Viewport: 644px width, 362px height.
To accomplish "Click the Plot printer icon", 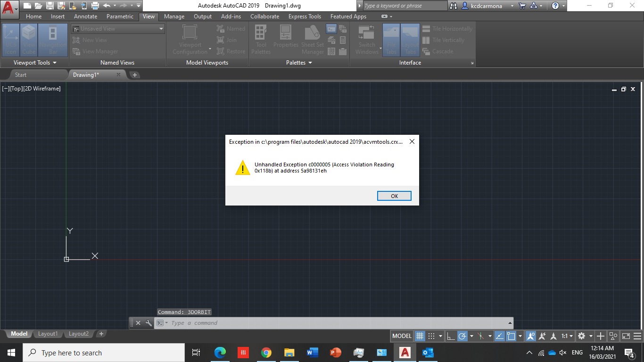I will tap(95, 6).
